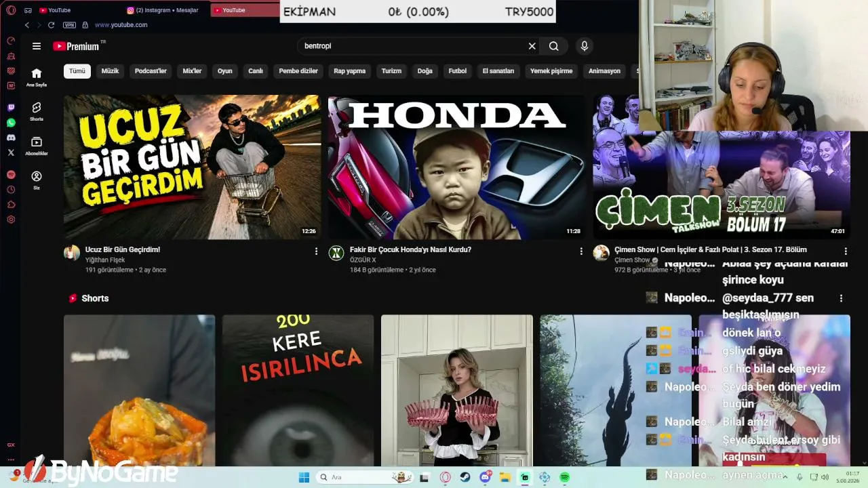Select the Futbol filter chip
Image resolution: width=868 pixels, height=488 pixels.
[458, 71]
